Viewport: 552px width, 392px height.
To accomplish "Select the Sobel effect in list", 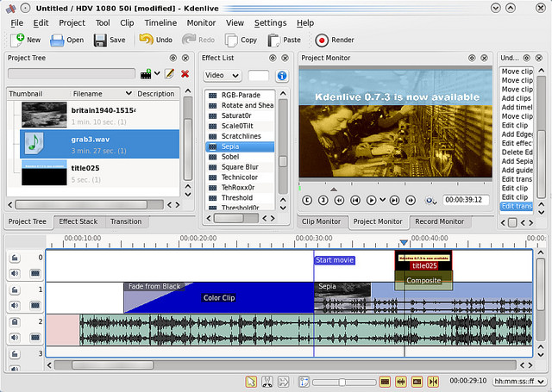I will coord(229,157).
